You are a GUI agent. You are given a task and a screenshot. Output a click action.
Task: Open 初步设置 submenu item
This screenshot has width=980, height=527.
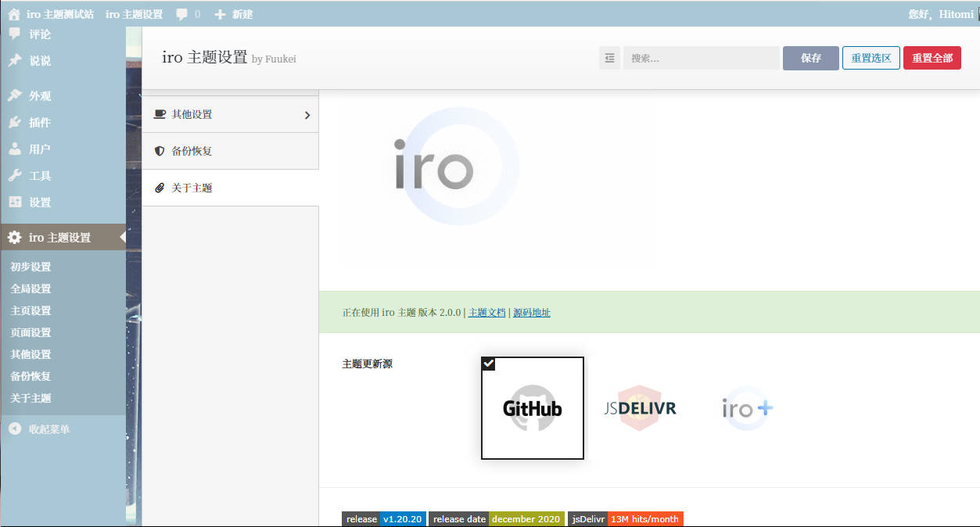click(x=31, y=267)
